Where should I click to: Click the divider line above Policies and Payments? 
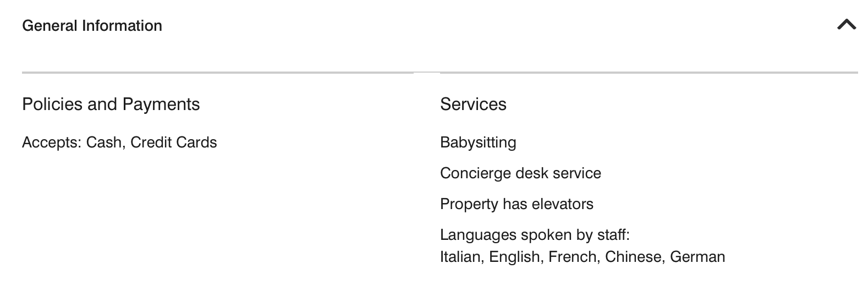tap(218, 72)
